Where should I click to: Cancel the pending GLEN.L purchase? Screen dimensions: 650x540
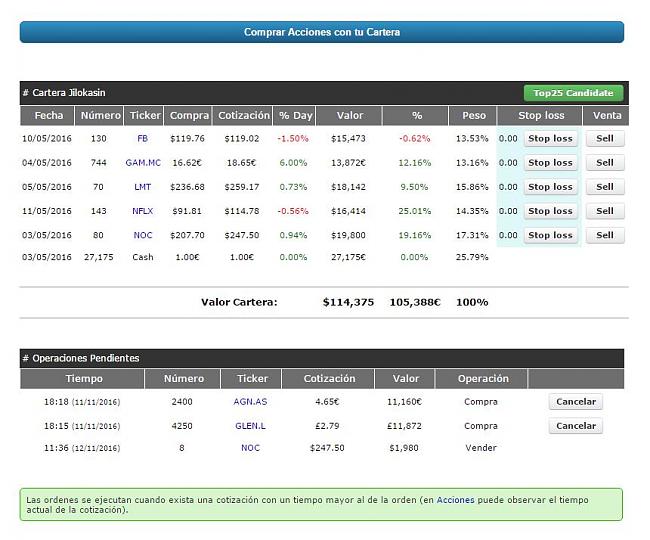point(575,426)
